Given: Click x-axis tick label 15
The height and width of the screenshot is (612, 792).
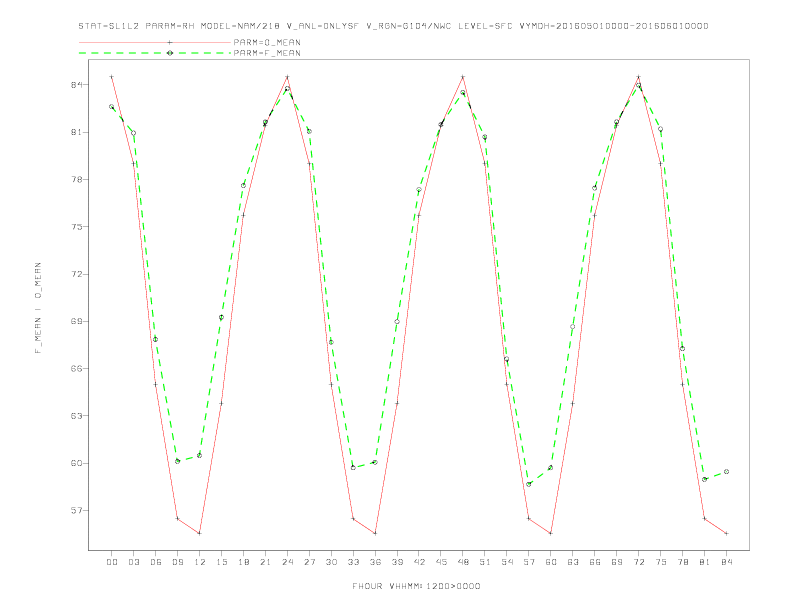Looking at the screenshot, I should (x=221, y=562).
